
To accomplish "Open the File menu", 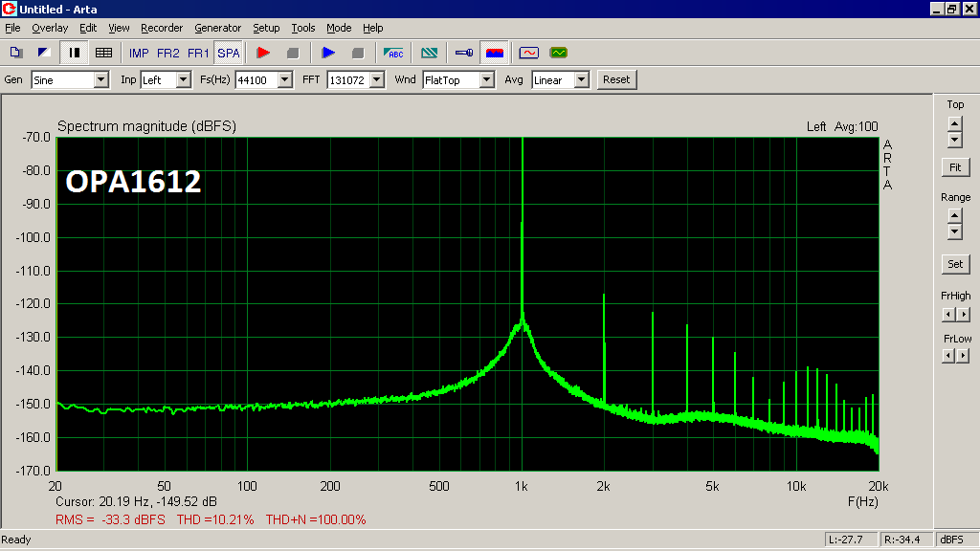I will (12, 28).
